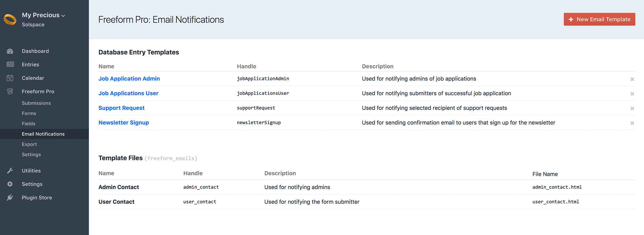
Task: Click the gold ring site logo
Action: point(10,20)
